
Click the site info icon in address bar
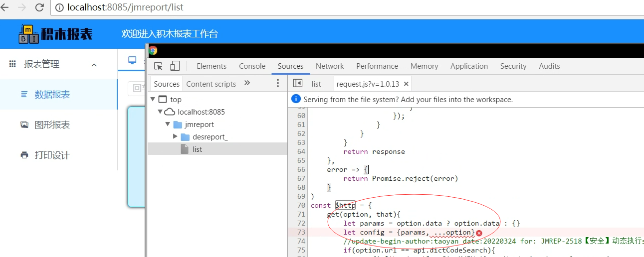click(59, 7)
